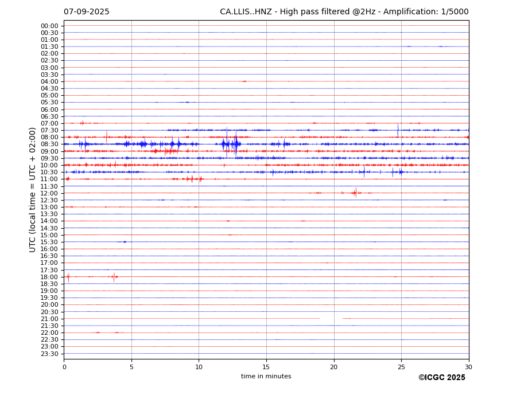Select the 05:30 time row label
Viewport: 532px width, 399px height.
tap(49, 103)
